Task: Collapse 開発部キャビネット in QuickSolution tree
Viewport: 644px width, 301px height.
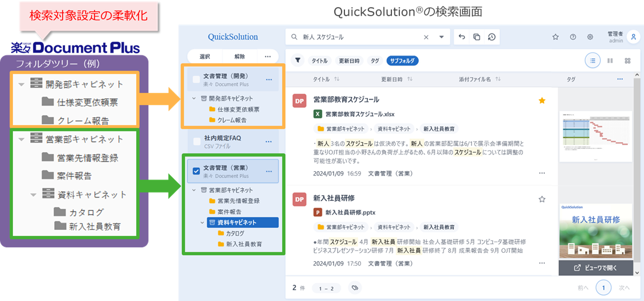Action: tap(194, 98)
